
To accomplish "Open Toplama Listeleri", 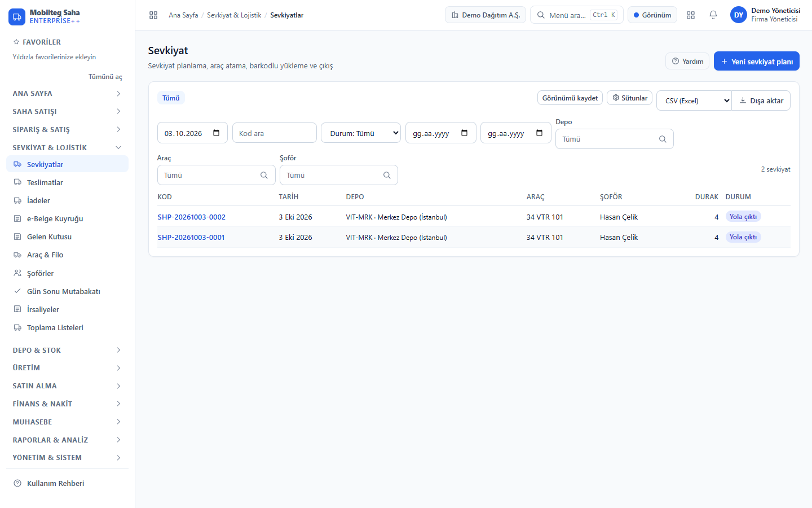I will [67, 327].
